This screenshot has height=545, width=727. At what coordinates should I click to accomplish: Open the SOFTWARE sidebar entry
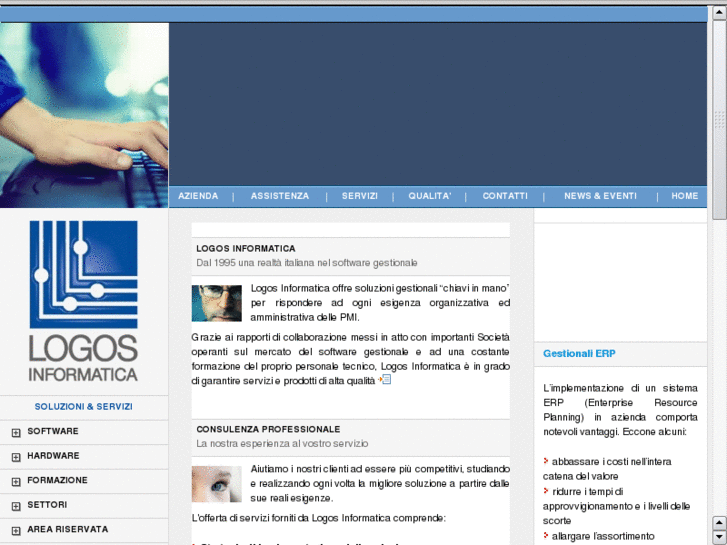click(x=53, y=431)
